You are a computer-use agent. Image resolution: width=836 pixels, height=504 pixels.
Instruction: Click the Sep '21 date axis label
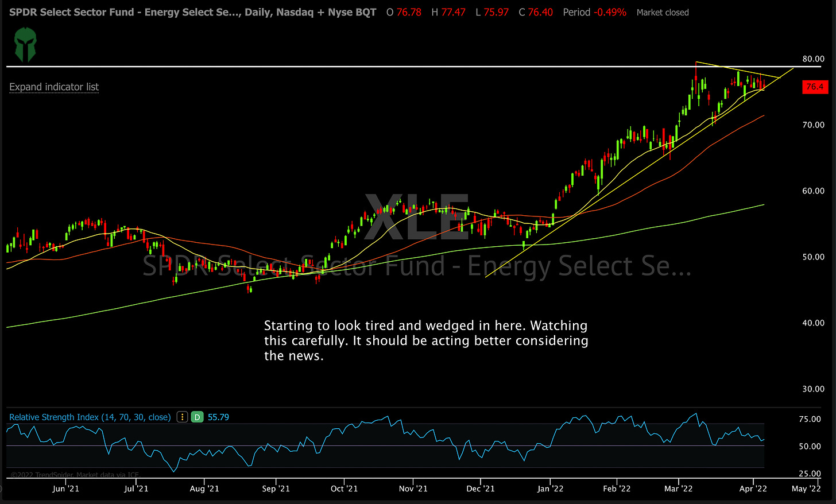tap(276, 489)
